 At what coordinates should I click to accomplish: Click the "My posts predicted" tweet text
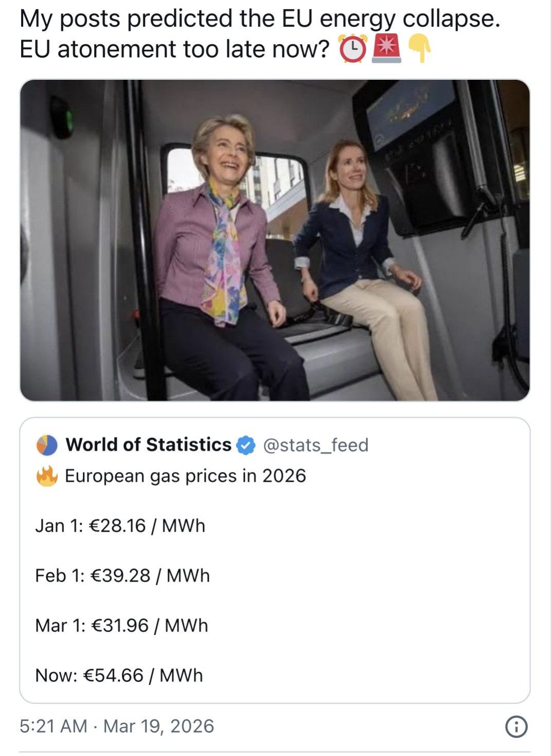coord(260,19)
